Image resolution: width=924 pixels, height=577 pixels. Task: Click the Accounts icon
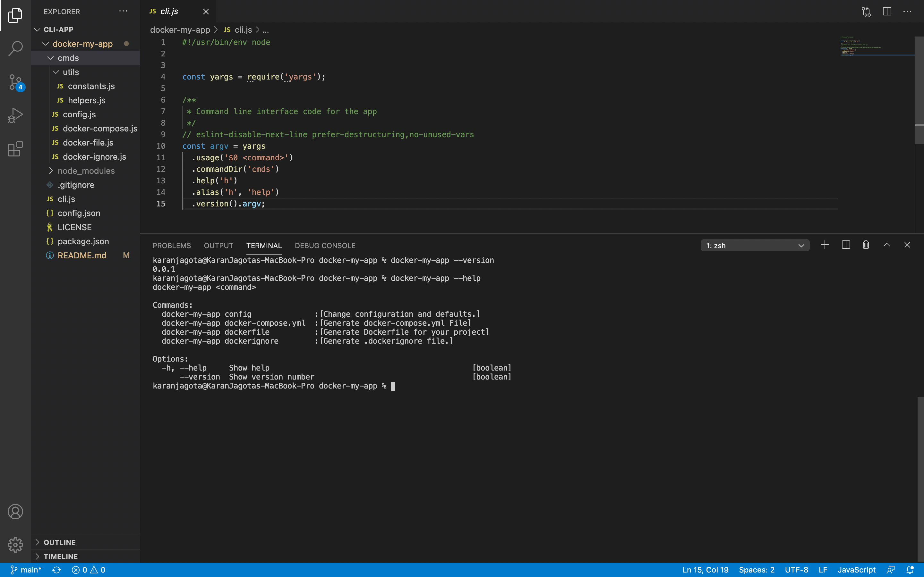[15, 511]
